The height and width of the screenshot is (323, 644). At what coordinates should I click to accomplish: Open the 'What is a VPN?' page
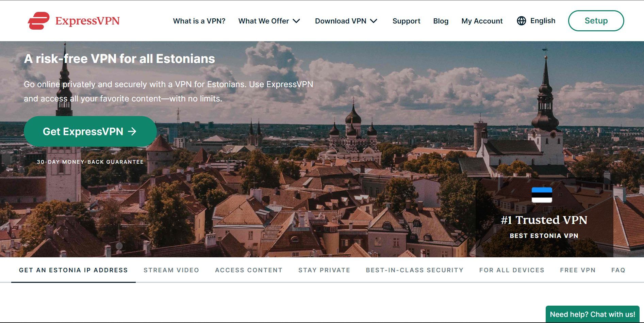pos(199,21)
